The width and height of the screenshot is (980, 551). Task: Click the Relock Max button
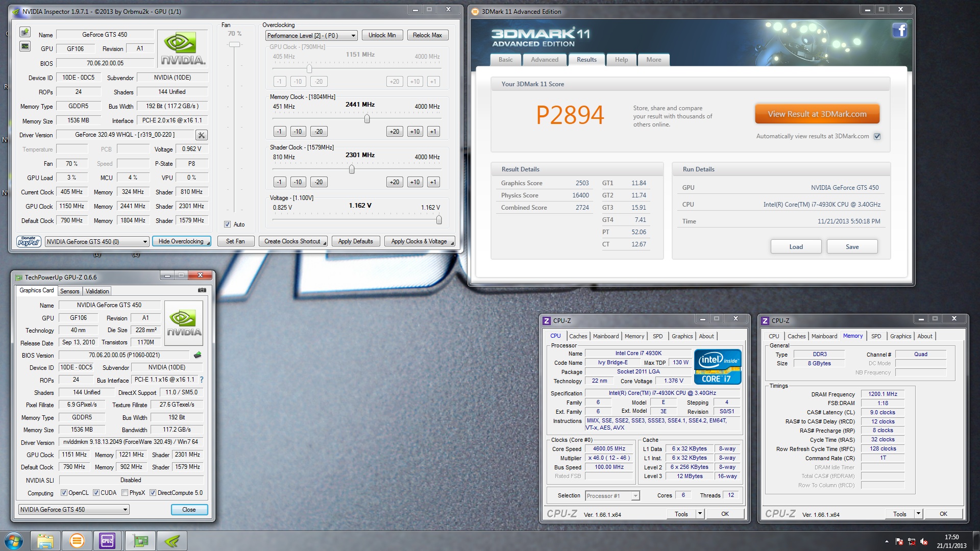pos(428,35)
